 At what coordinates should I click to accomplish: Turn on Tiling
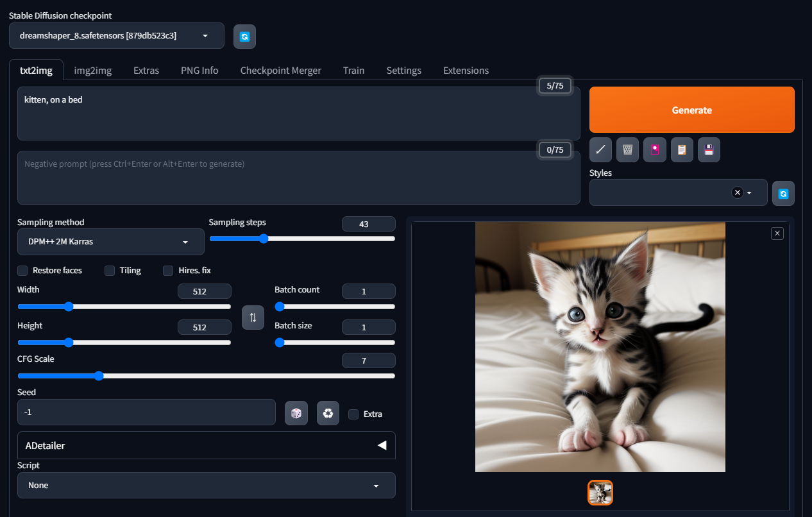coord(109,271)
